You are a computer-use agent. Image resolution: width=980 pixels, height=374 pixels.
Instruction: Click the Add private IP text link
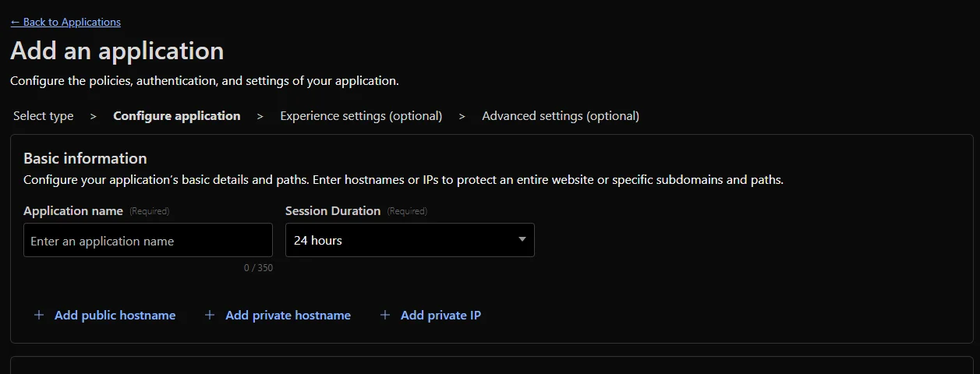click(440, 316)
